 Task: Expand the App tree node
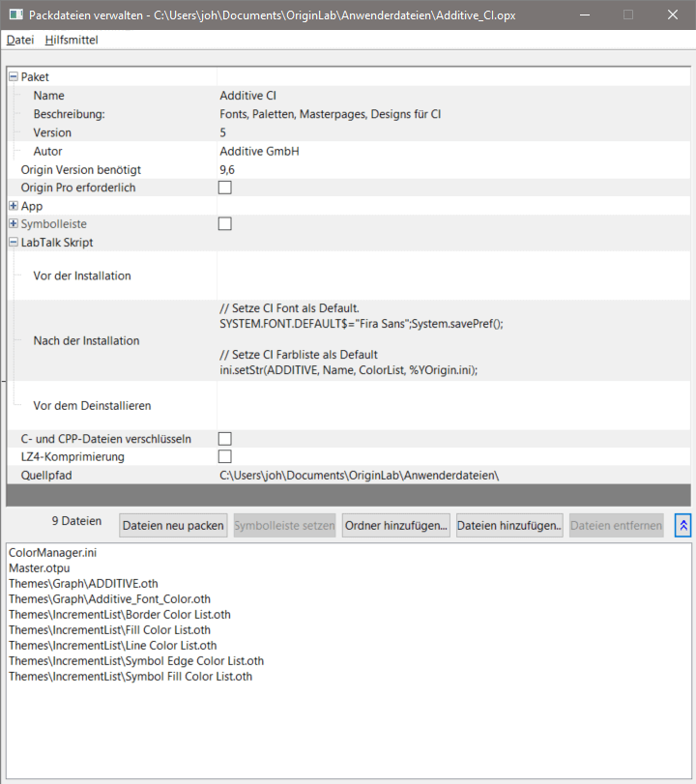(14, 206)
